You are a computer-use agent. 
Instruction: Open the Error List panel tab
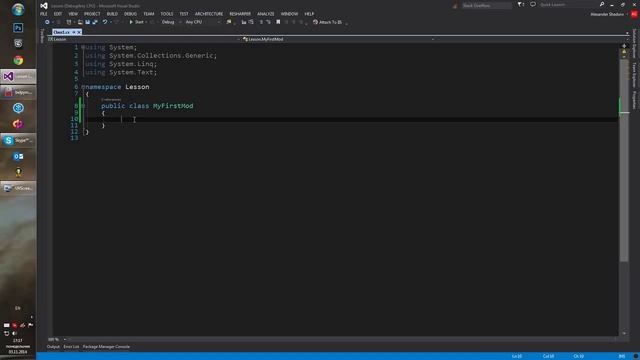click(71, 347)
